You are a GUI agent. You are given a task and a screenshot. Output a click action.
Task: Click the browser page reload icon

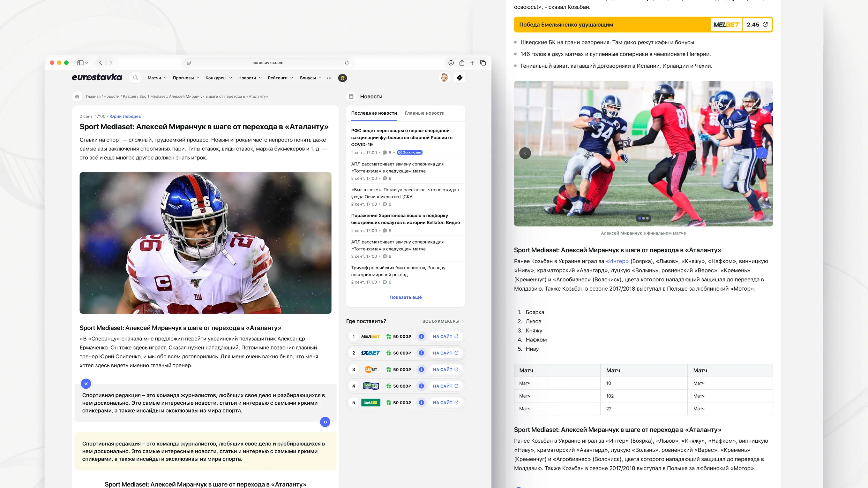pos(347,63)
